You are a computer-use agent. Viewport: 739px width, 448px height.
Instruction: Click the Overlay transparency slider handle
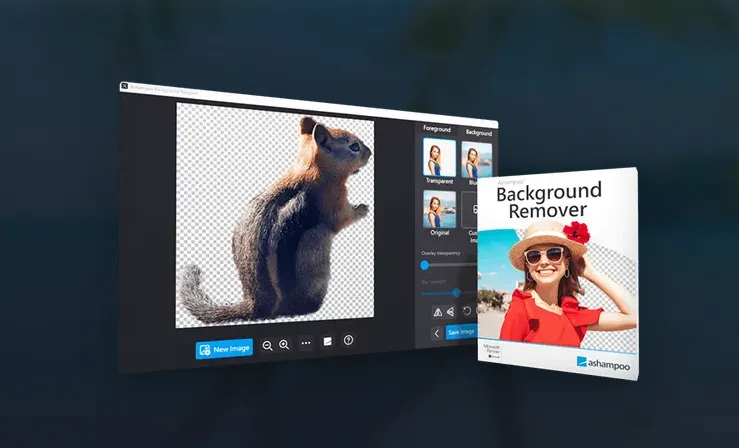pyautogui.click(x=425, y=265)
